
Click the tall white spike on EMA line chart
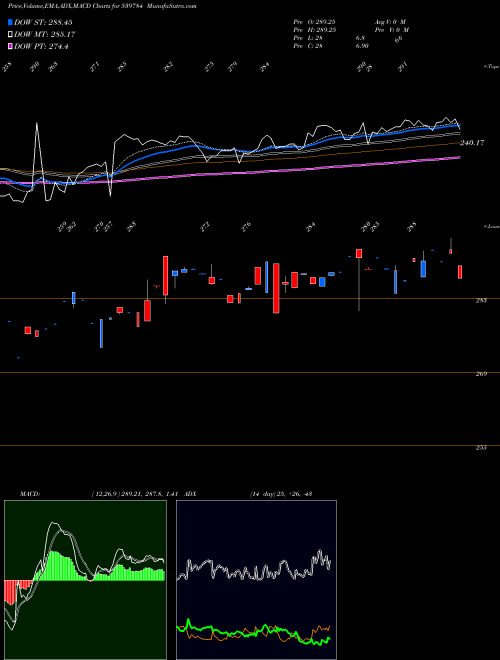[37, 154]
